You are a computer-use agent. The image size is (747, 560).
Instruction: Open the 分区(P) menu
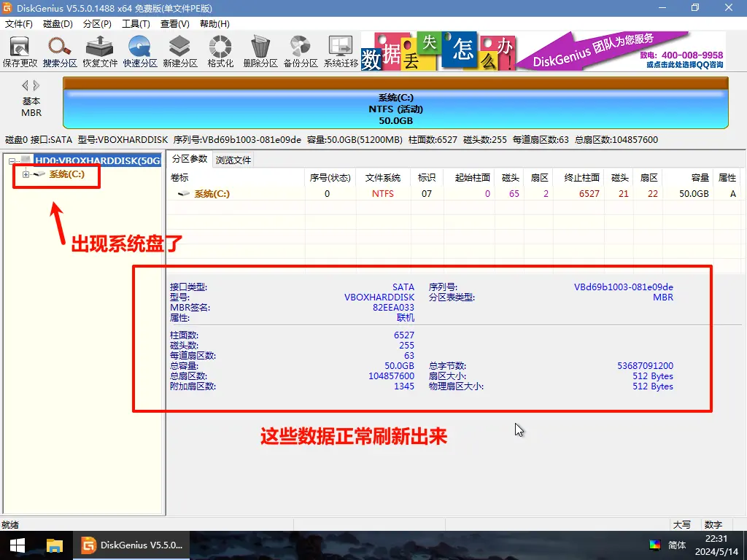[97, 24]
